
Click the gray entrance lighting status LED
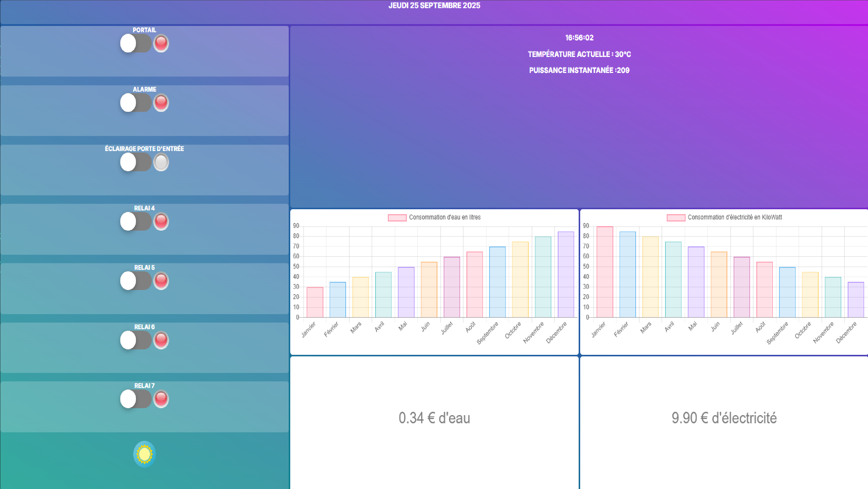point(161,162)
